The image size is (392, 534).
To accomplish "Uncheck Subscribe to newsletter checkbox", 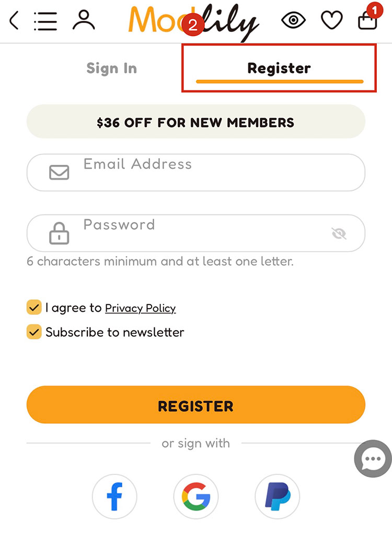I will pyautogui.click(x=34, y=332).
